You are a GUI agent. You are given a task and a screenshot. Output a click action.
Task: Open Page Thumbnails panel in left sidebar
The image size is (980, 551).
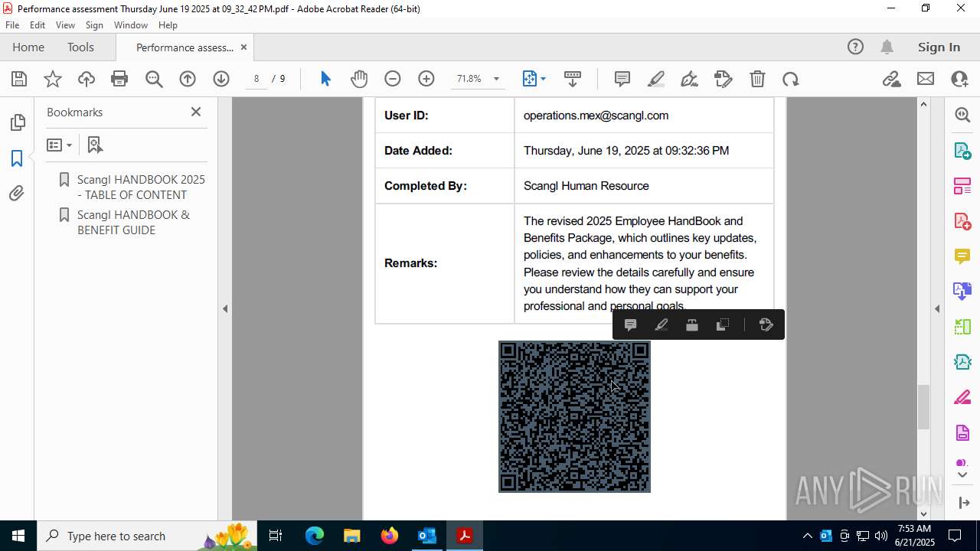click(17, 122)
